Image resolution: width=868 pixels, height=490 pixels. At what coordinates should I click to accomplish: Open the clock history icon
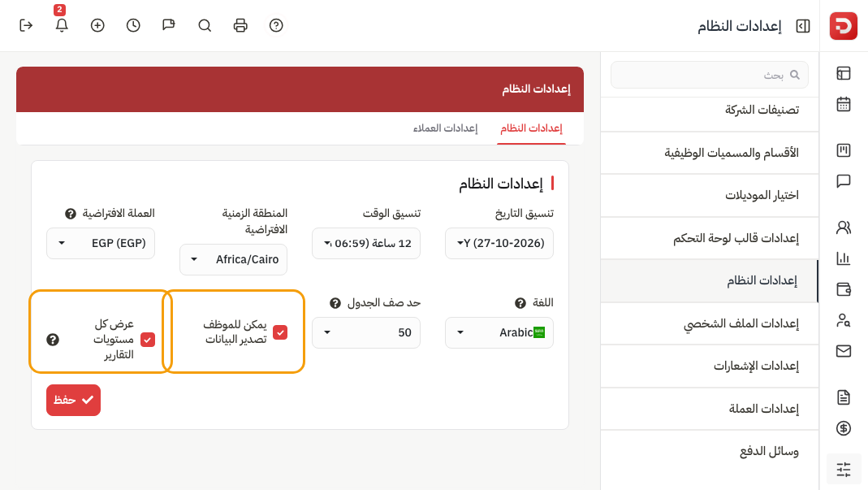pyautogui.click(x=133, y=25)
